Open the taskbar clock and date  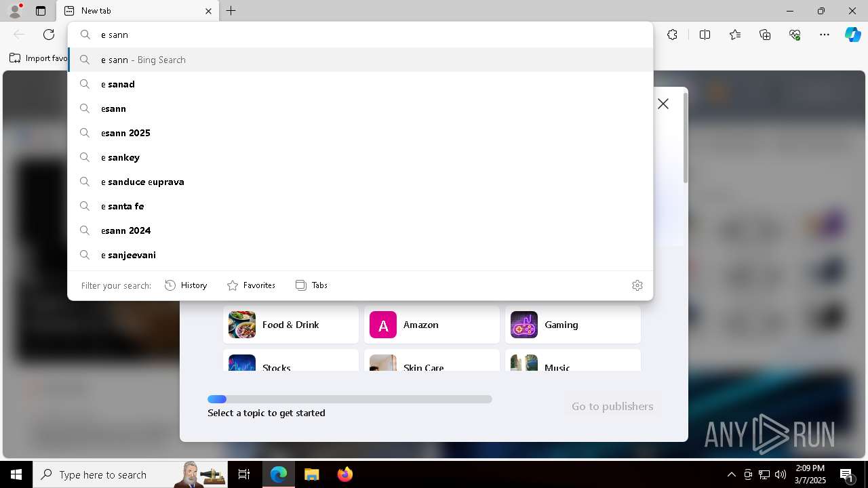click(x=810, y=474)
